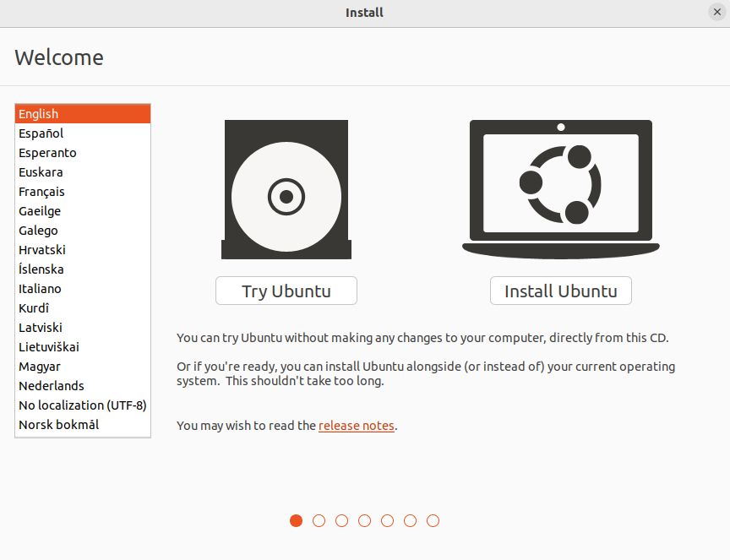This screenshot has height=560, width=730.
Task: Click the first filled progress dot
Action: click(296, 520)
